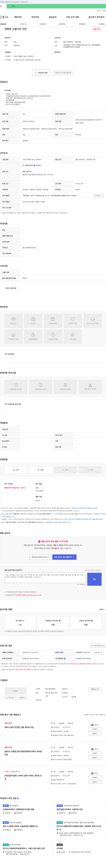This screenshot has height=868, width=106.
Task: Select the 자녀 학자금 지원 icon
Action: (93, 321)
